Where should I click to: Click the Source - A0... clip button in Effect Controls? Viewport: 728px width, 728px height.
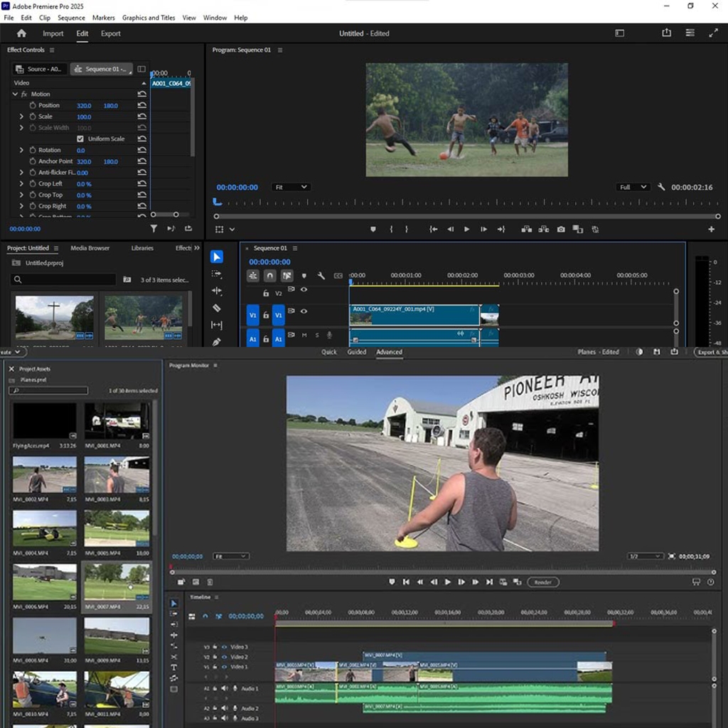(40, 69)
